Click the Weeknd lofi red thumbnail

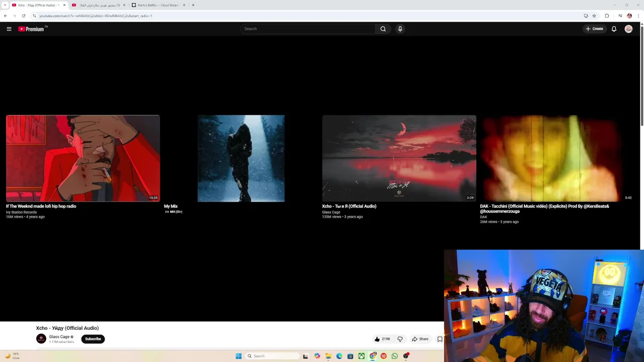(83, 158)
